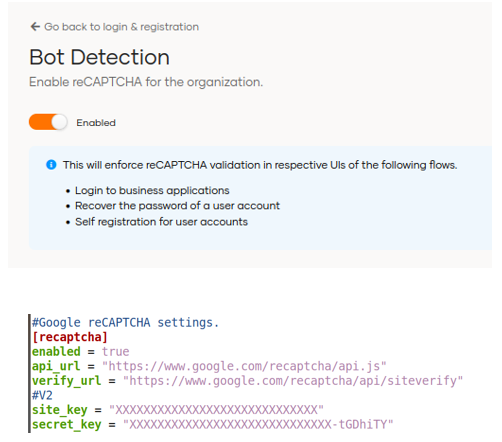This screenshot has width=502, height=442.
Task: Click the blue info icon
Action: pos(51,165)
